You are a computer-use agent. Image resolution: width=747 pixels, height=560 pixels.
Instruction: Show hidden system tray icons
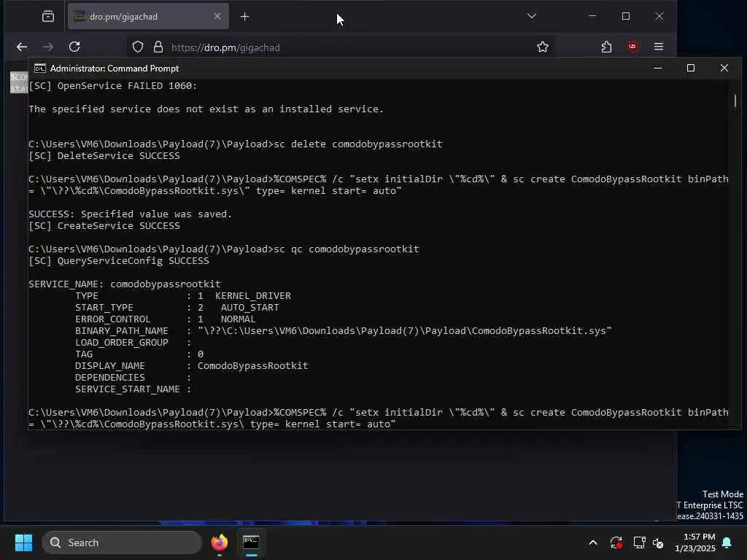coord(593,542)
